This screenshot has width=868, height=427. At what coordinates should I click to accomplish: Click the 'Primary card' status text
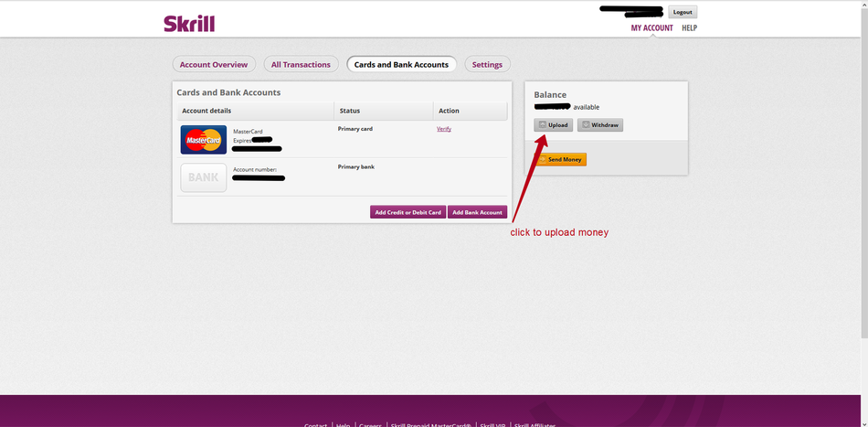pyautogui.click(x=355, y=129)
